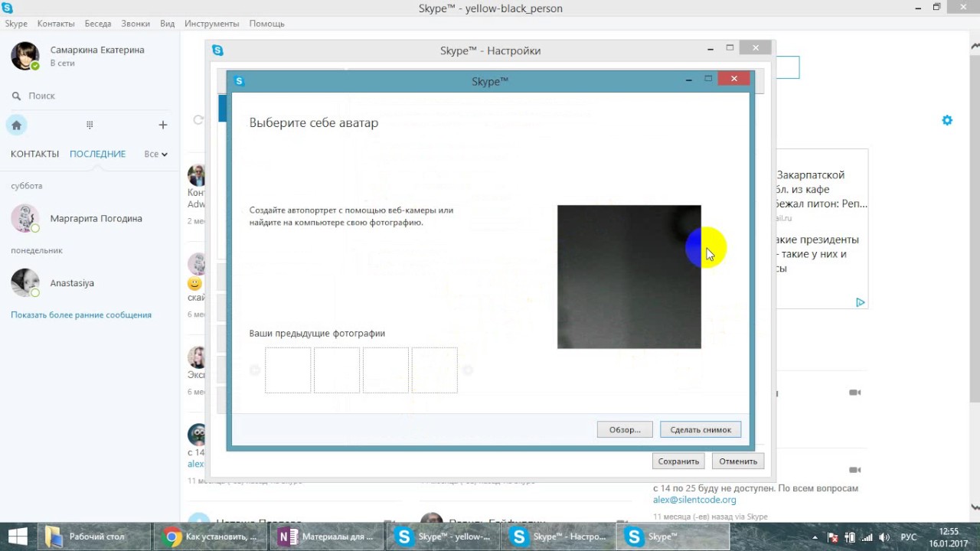Viewport: 980px width, 551px height.
Task: Click the ad choices icon
Action: click(x=861, y=302)
